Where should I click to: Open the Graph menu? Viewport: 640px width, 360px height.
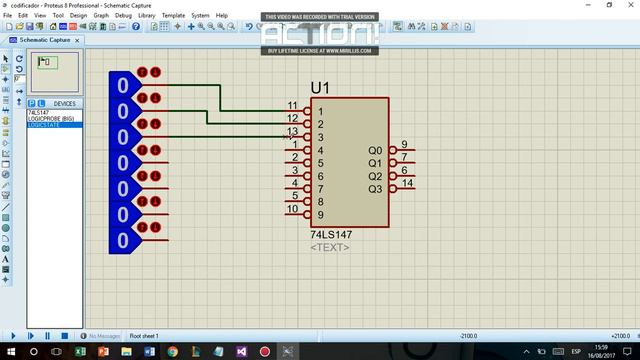tap(101, 16)
